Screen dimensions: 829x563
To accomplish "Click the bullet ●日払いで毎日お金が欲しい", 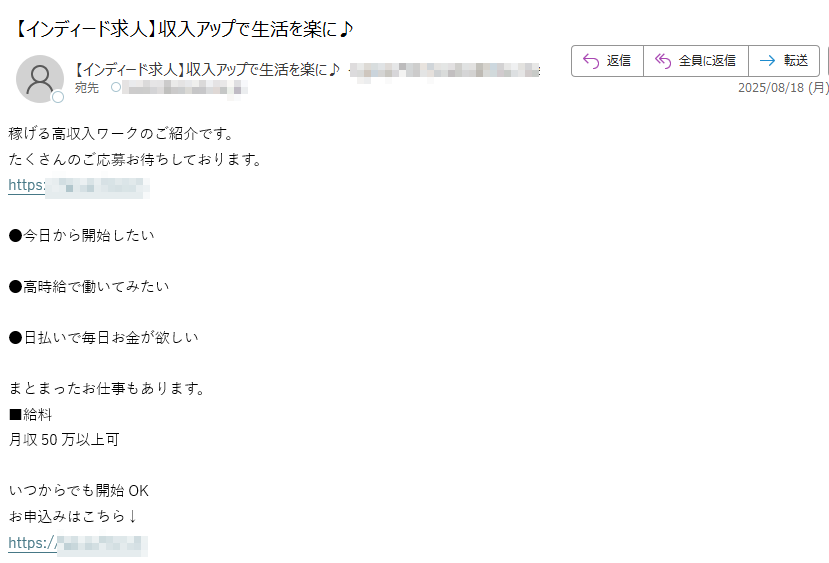I will click(104, 337).
